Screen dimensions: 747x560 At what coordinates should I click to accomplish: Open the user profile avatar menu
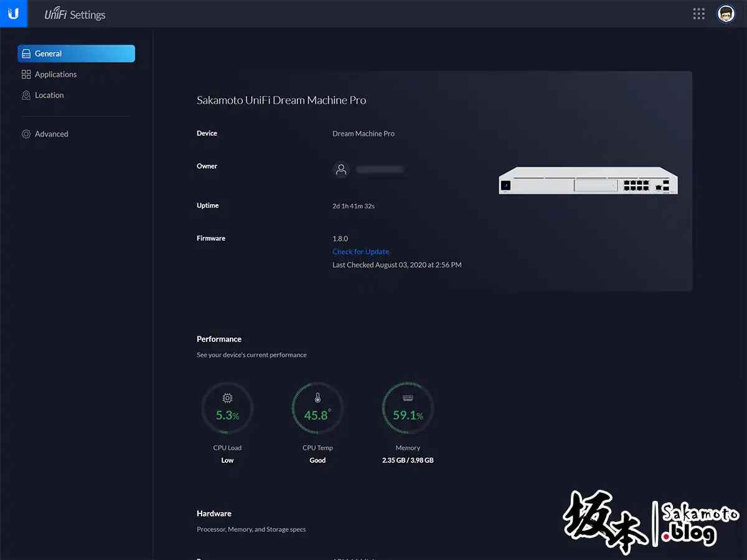click(x=726, y=14)
